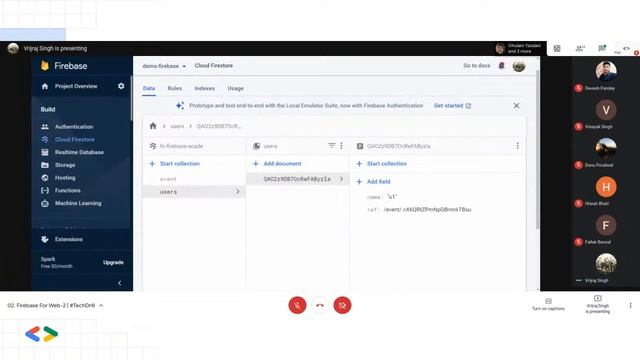Select the users collection row

194,191
